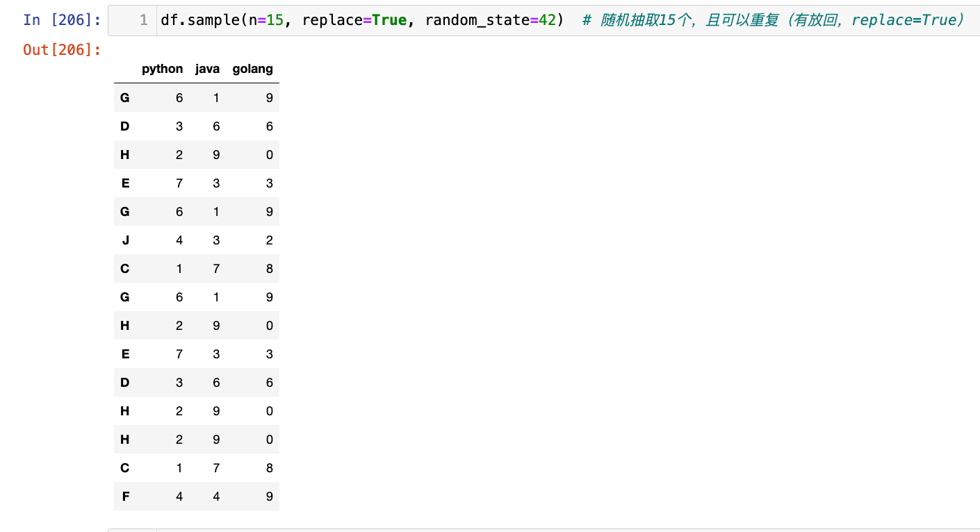This screenshot has width=980, height=532.
Task: Click line number 1 in the cell gutter
Action: tap(143, 20)
